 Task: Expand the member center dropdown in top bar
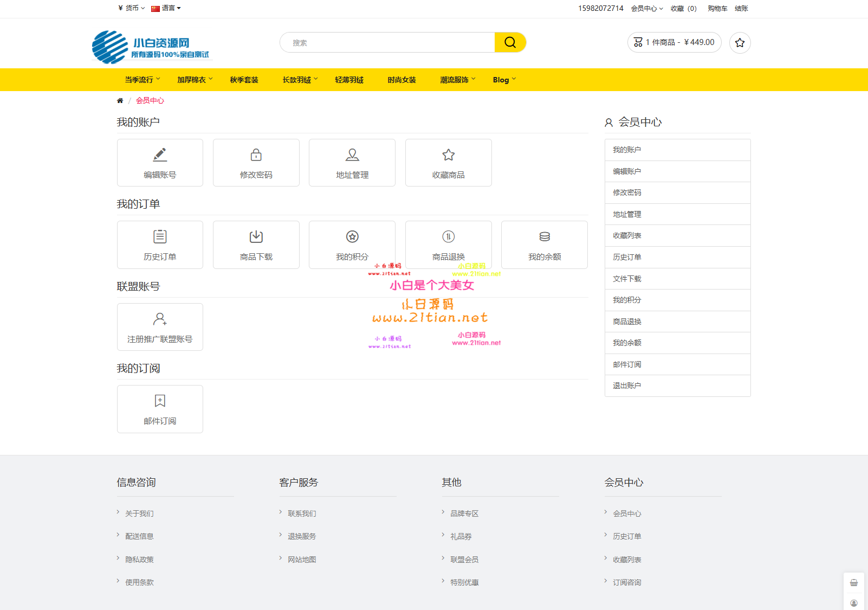tap(646, 9)
